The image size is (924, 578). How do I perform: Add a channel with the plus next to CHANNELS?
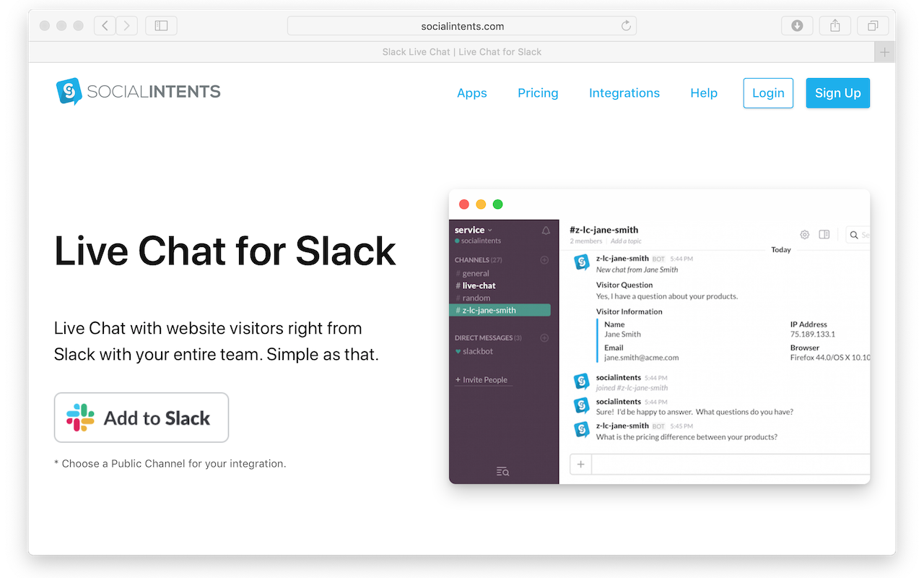point(544,260)
